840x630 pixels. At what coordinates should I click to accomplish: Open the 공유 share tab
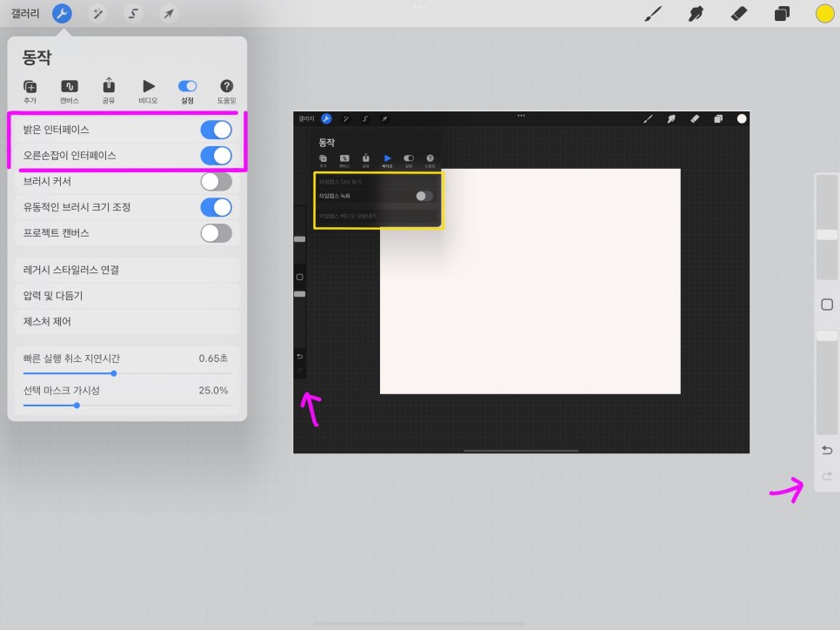109,91
